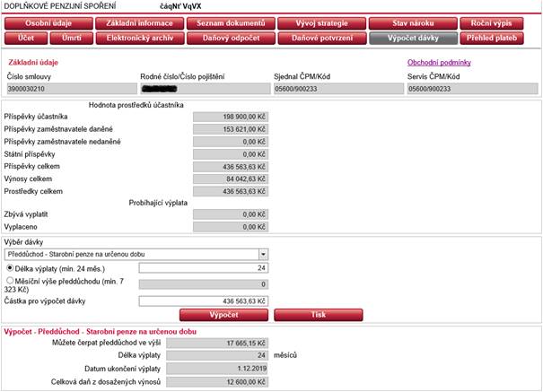Click the Tisk print button
Image resolution: width=543 pixels, height=392 pixels.
point(318,316)
